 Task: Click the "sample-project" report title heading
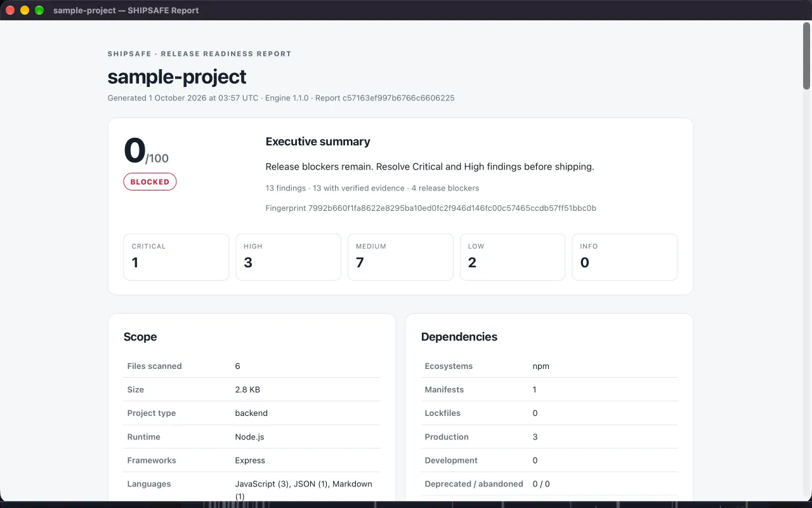coord(177,77)
